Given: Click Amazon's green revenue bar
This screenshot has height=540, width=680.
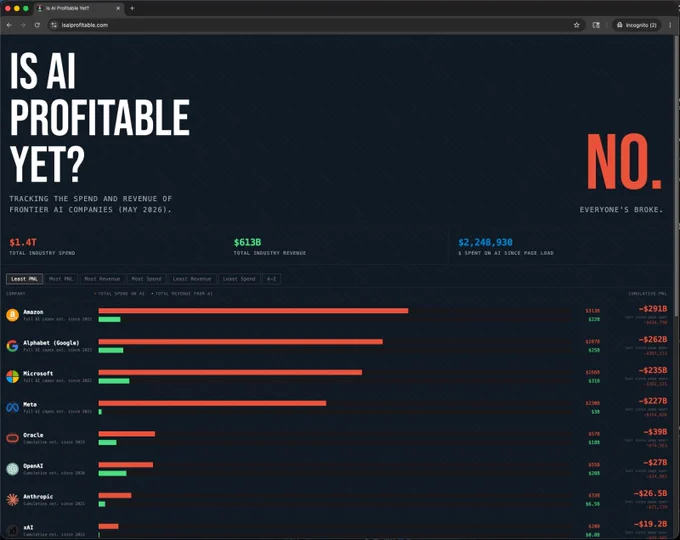Looking at the screenshot, I should point(109,319).
